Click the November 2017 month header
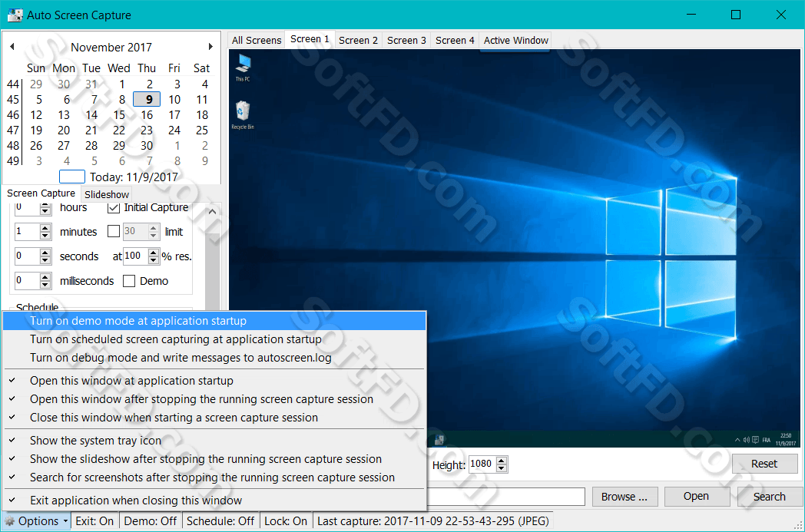Viewport: 805px width, 532px height. tap(111, 47)
